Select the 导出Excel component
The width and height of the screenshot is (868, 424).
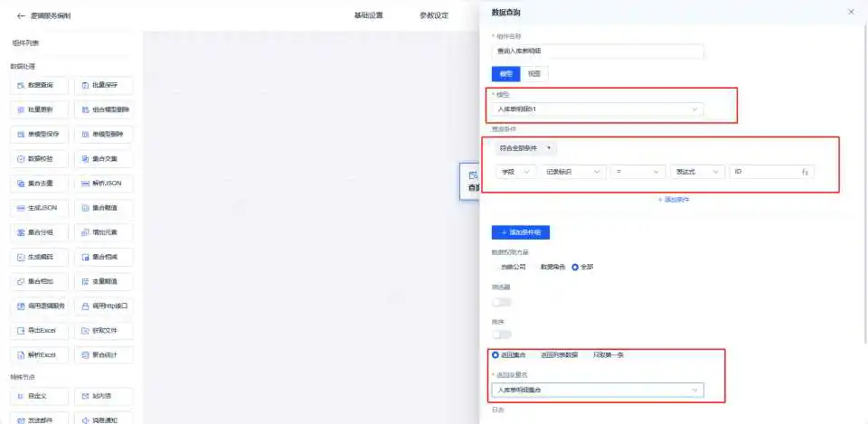[x=39, y=331]
